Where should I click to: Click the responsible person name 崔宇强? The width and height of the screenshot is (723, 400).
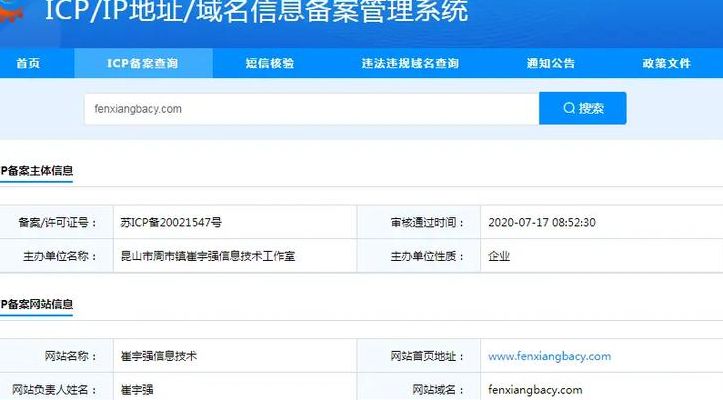[137, 390]
